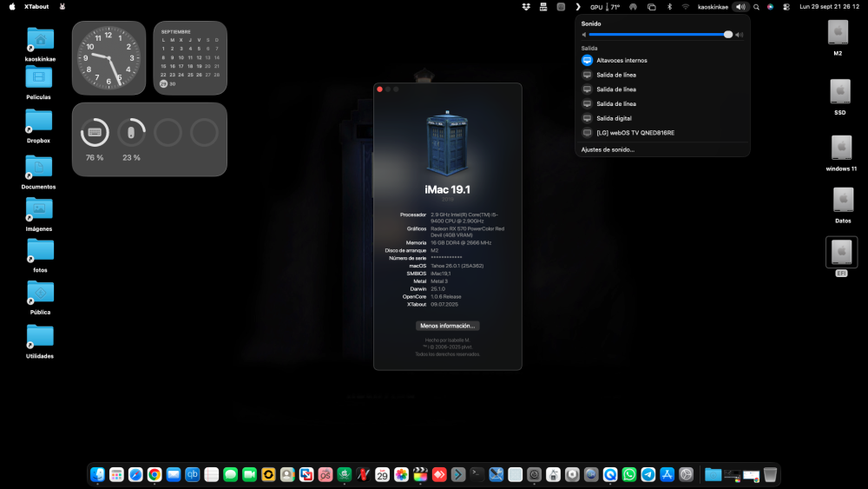Click the Sound volume icon in menu bar
868x489 pixels.
click(x=740, y=7)
